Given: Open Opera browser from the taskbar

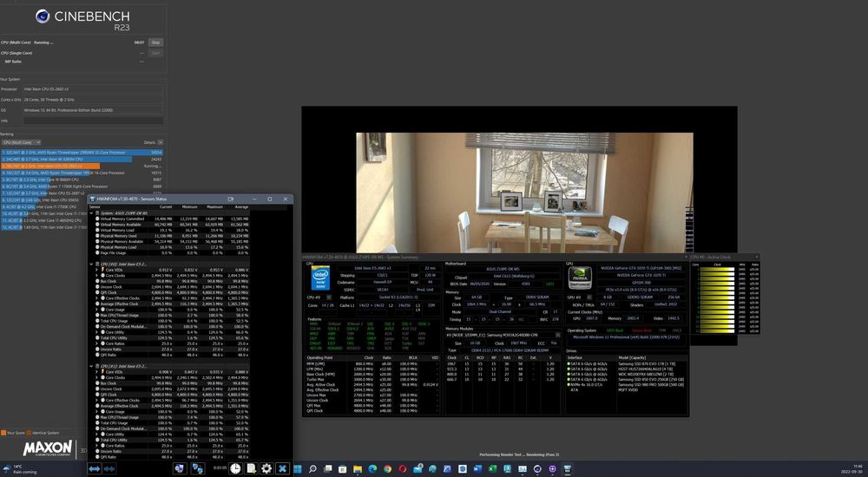Looking at the screenshot, I should [x=403, y=468].
